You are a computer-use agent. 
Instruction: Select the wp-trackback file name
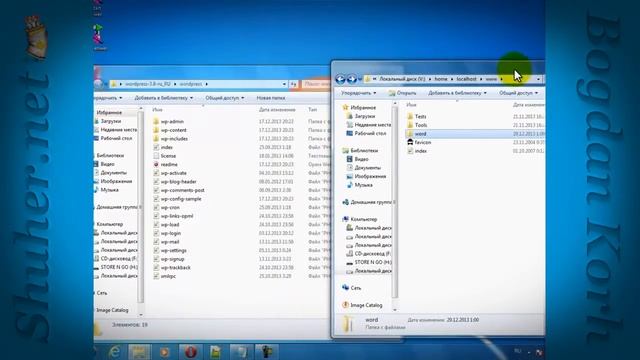(x=176, y=268)
